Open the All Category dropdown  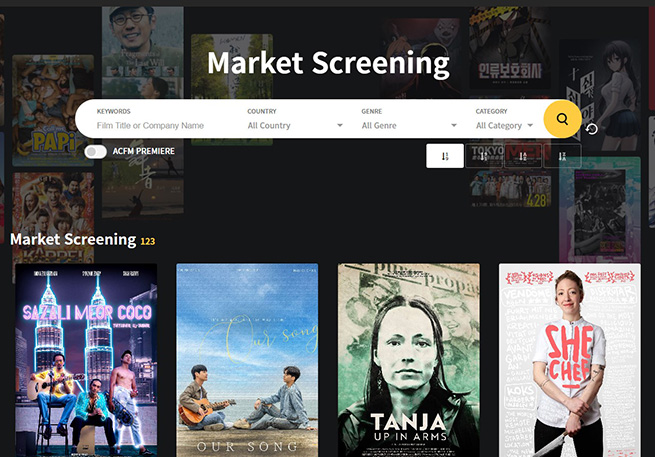click(505, 125)
